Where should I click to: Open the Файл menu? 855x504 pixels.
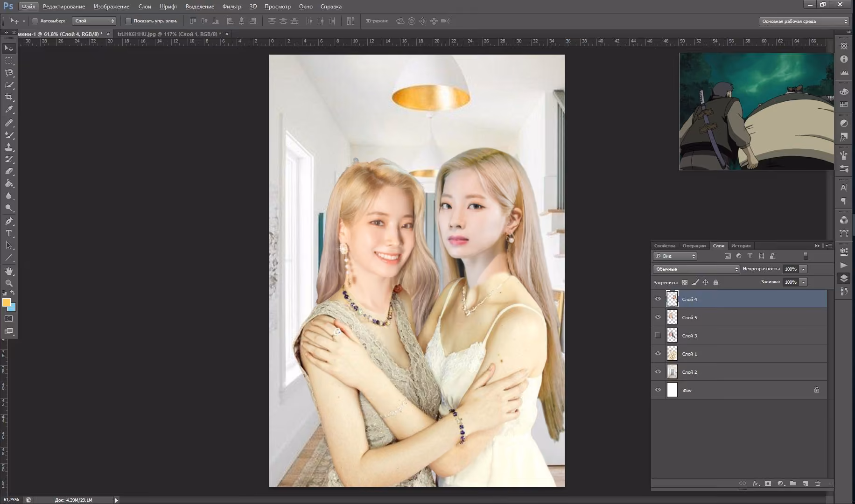click(28, 7)
